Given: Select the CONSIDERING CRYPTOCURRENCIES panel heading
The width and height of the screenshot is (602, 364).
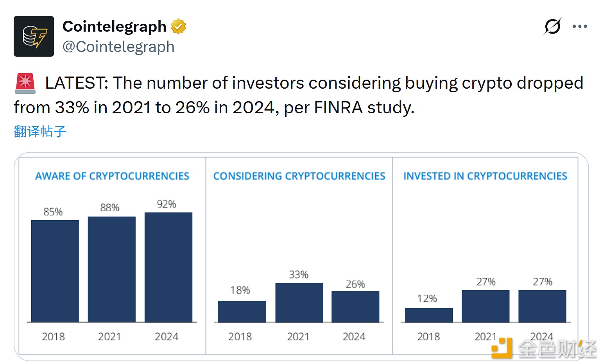Looking at the screenshot, I should coord(299,176).
